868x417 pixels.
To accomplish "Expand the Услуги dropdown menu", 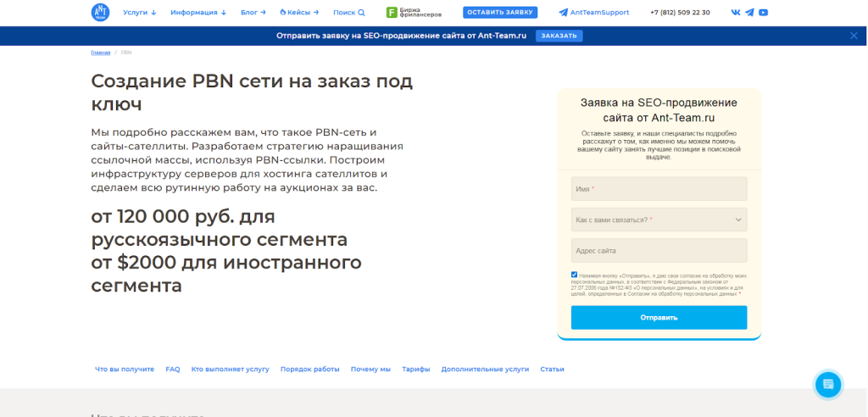I will (x=139, y=13).
